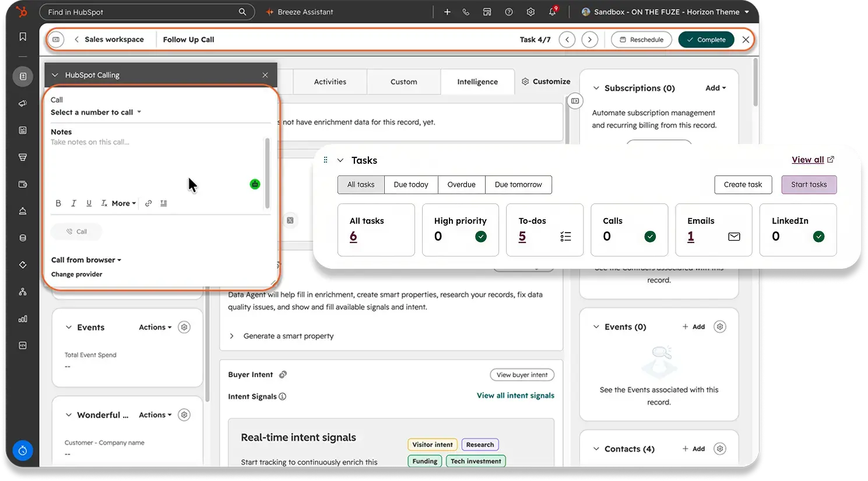Open the phone calling icon in the top bar
The height and width of the screenshot is (481, 868).
[x=466, y=12]
